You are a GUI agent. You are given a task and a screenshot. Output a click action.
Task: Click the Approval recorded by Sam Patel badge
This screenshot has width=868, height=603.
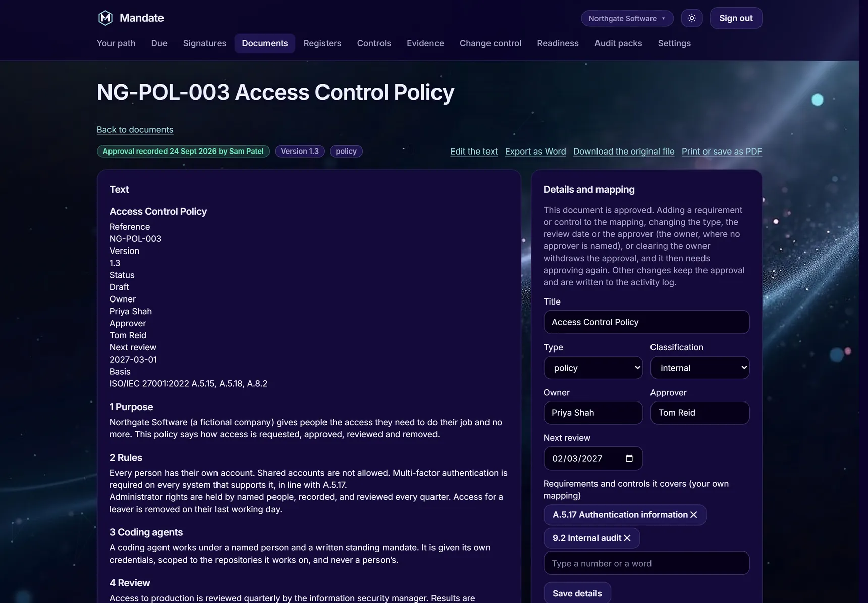click(183, 152)
